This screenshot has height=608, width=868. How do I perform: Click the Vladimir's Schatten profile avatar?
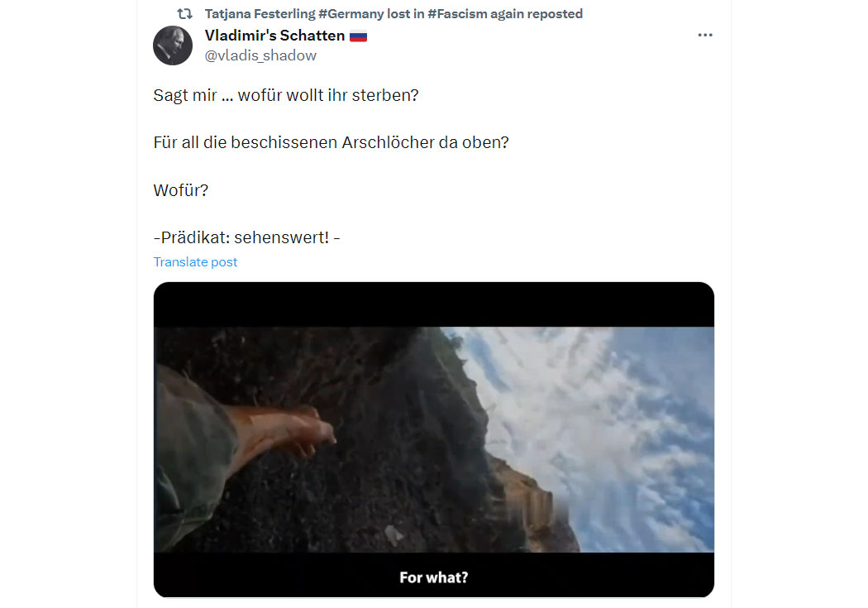(x=173, y=45)
